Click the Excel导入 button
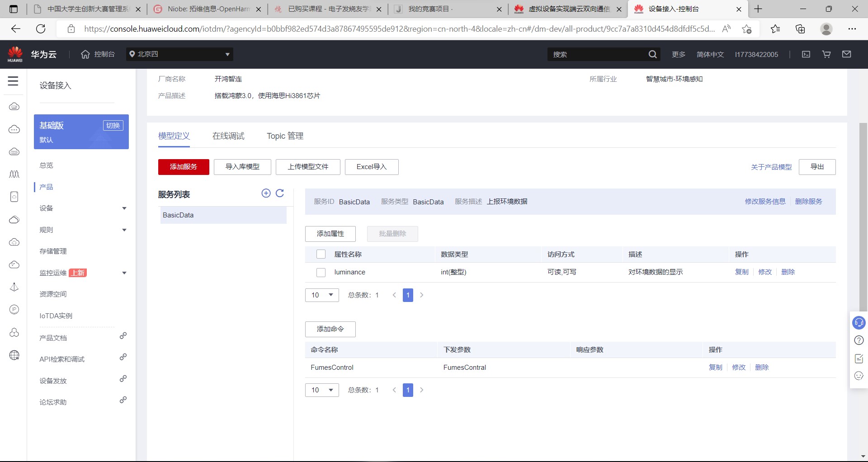The width and height of the screenshot is (868, 462). pos(372,167)
